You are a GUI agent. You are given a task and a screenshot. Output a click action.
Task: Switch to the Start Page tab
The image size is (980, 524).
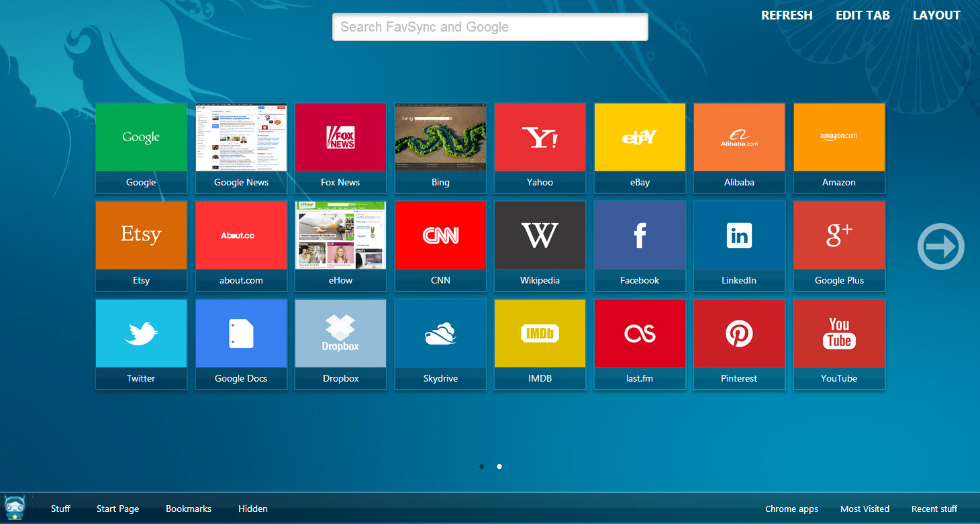tap(117, 509)
